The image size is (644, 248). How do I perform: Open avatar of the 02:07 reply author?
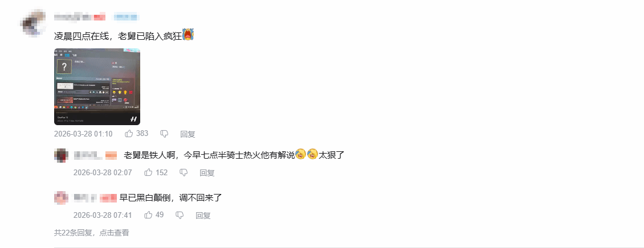pyautogui.click(x=61, y=155)
